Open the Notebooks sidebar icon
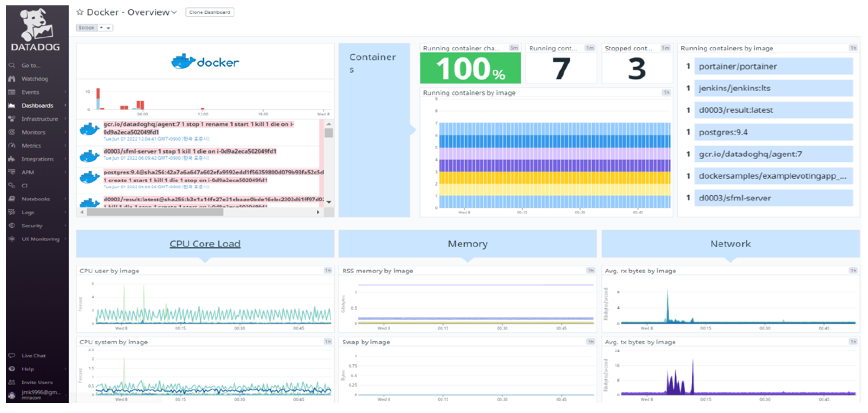The width and height of the screenshot is (868, 413). pos(12,199)
